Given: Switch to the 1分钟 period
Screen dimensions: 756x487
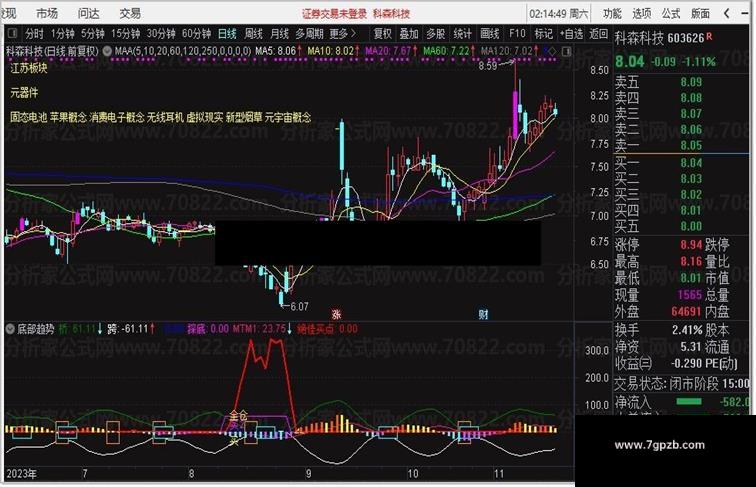Looking at the screenshot, I should tap(63, 34).
